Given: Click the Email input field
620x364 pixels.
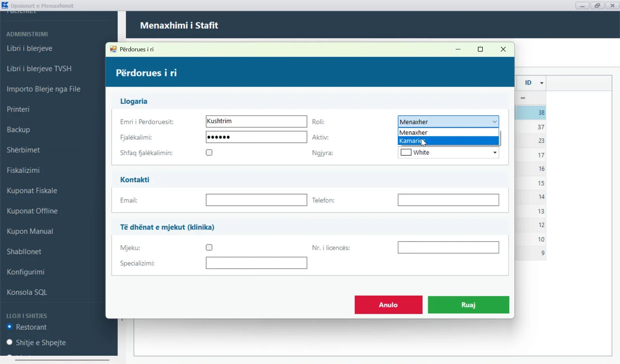Looking at the screenshot, I should (x=257, y=200).
